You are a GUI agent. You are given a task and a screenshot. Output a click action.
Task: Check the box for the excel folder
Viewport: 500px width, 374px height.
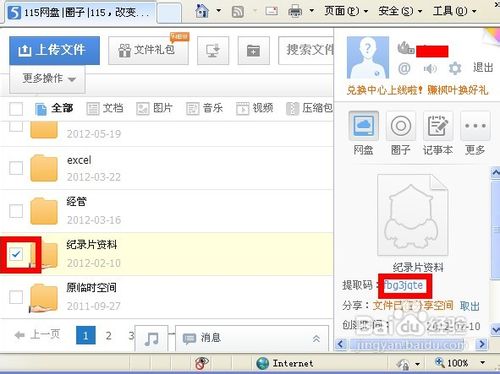point(16,168)
